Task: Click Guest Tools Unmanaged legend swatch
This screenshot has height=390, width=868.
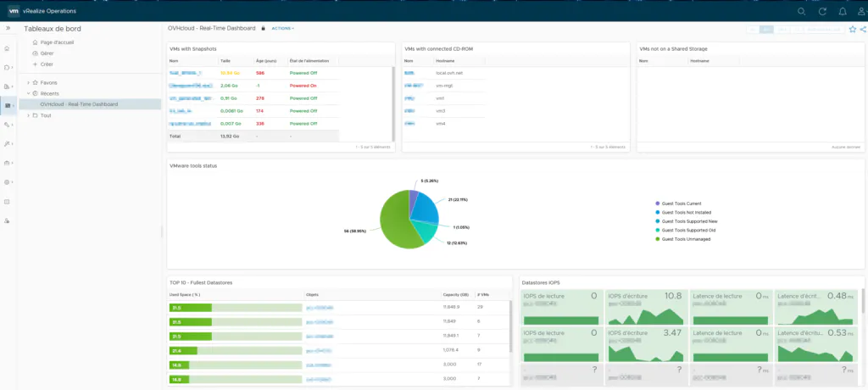Action: [658, 239]
